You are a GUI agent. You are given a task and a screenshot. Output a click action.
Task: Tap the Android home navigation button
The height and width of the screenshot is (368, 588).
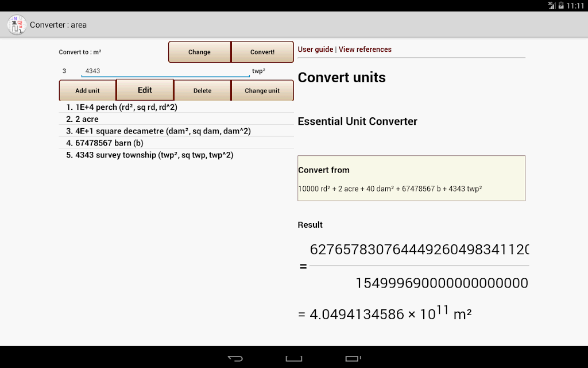(x=293, y=358)
